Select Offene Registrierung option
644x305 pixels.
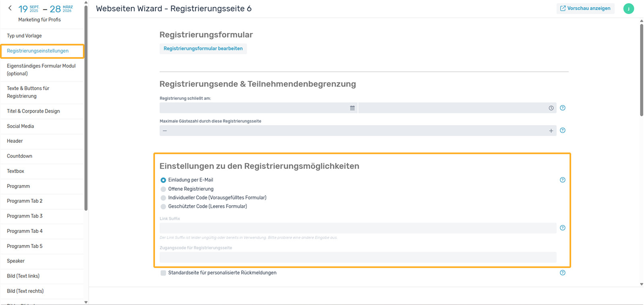163,189
